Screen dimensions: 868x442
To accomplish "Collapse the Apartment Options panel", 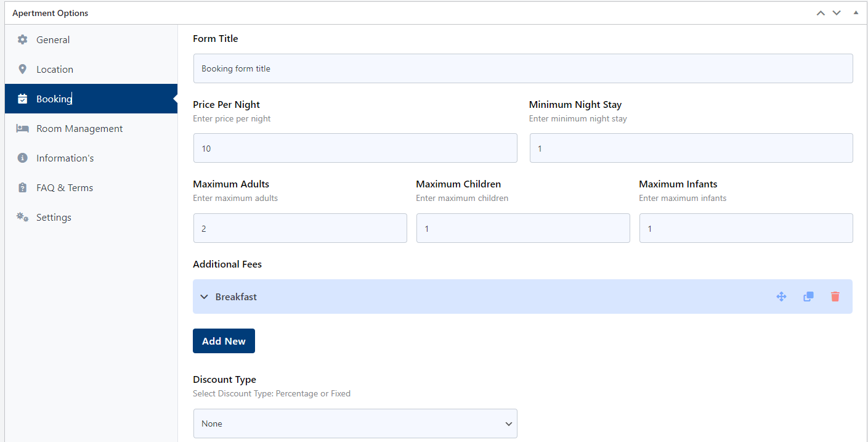I will point(856,12).
